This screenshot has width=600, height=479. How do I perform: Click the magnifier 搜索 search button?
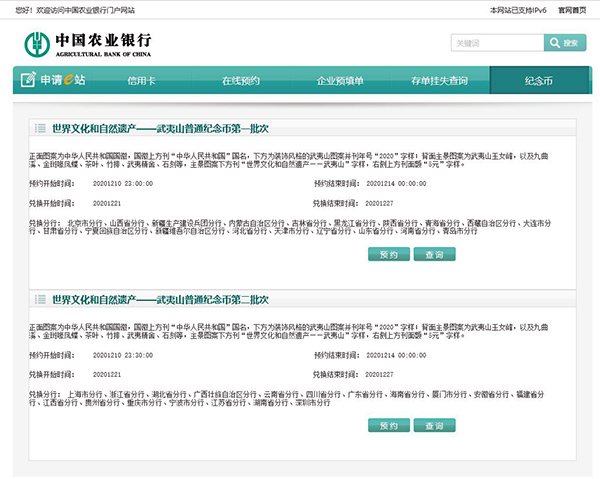pos(565,43)
